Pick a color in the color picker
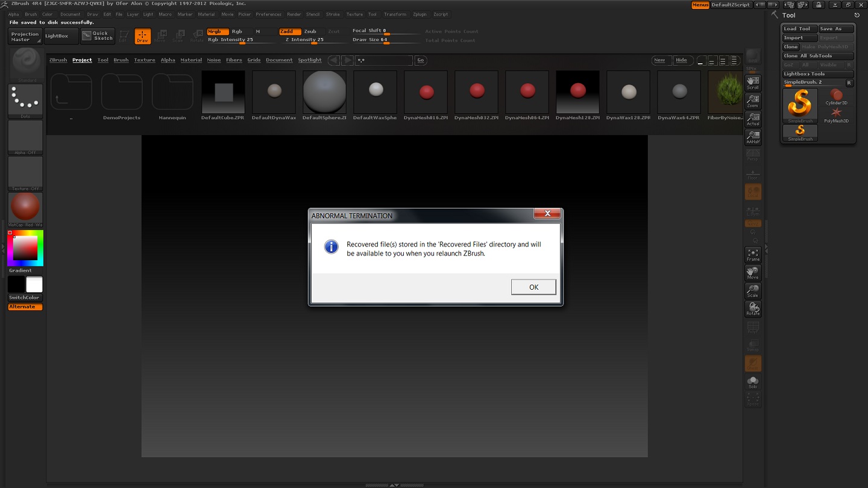The image size is (868, 488). (25, 248)
